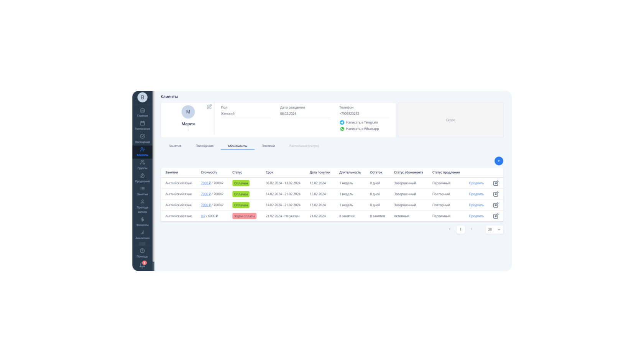Switch to the Занятия tab
This screenshot has width=644, height=362.
coord(175,146)
